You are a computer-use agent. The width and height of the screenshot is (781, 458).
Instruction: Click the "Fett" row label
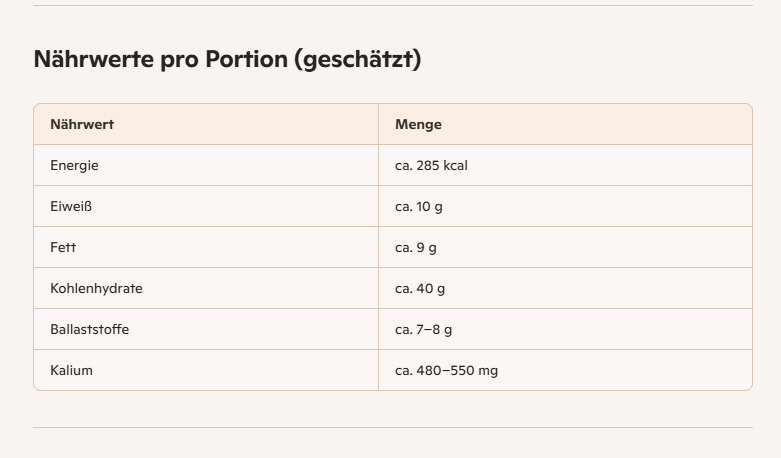click(63, 248)
